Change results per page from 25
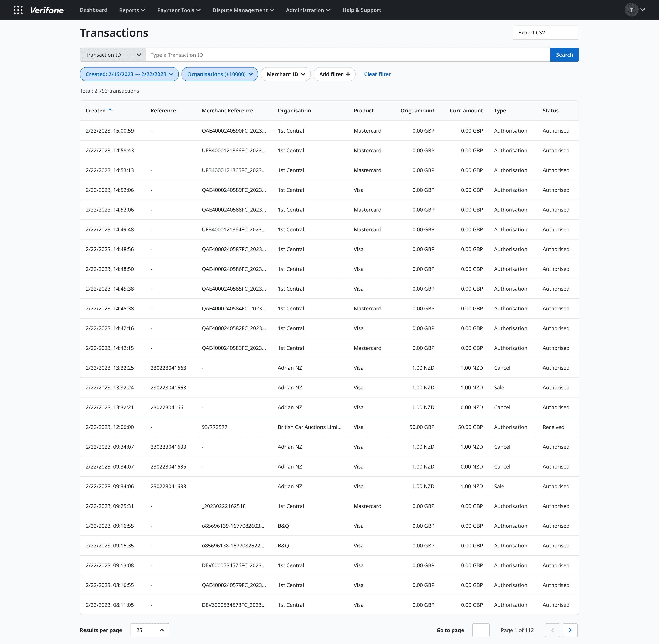Viewport: 659px width, 644px height. 149,630
